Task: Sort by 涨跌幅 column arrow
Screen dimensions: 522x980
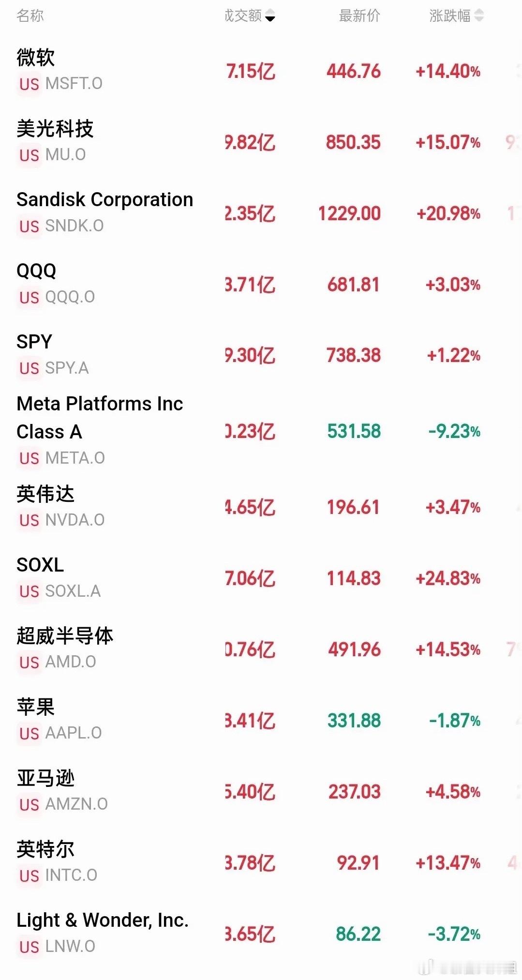Action: [x=479, y=16]
